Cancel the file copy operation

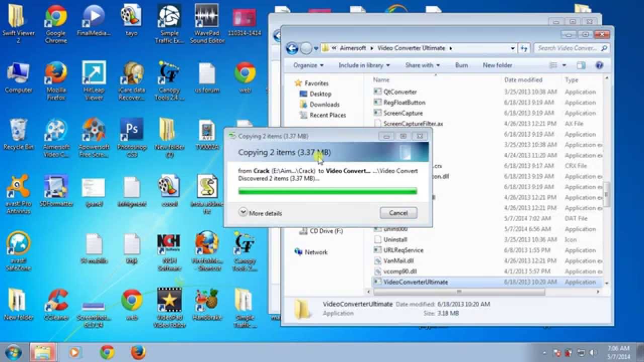coord(398,213)
